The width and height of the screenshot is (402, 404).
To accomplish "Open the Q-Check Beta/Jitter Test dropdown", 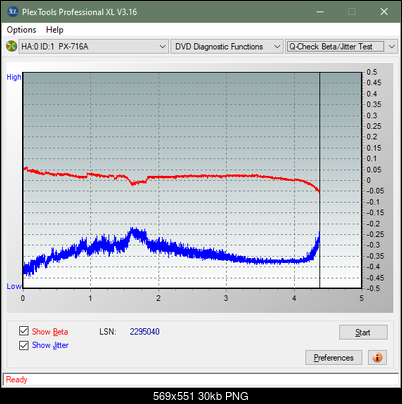I will (341, 47).
